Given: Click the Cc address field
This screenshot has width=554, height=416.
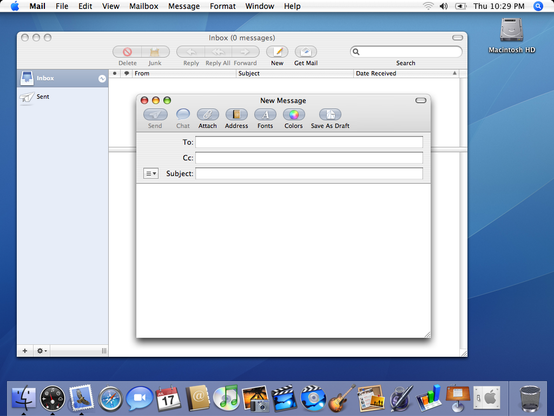Looking at the screenshot, I should [x=309, y=158].
